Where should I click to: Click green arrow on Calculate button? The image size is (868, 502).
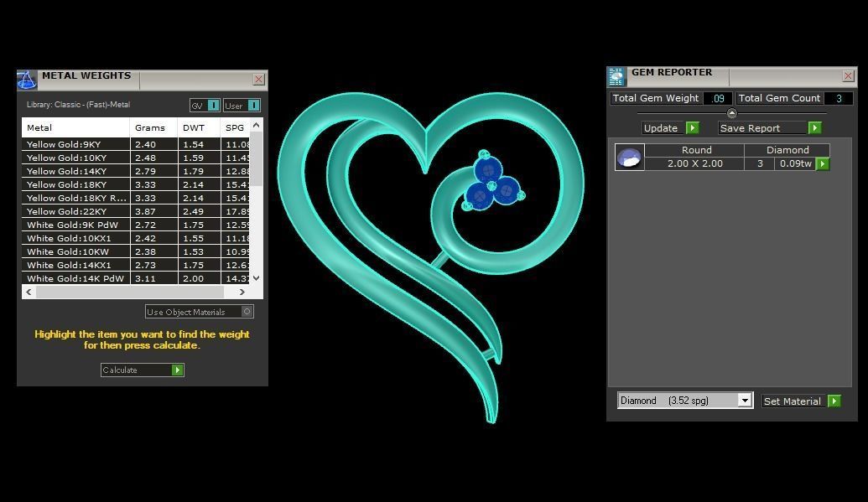[x=177, y=370]
